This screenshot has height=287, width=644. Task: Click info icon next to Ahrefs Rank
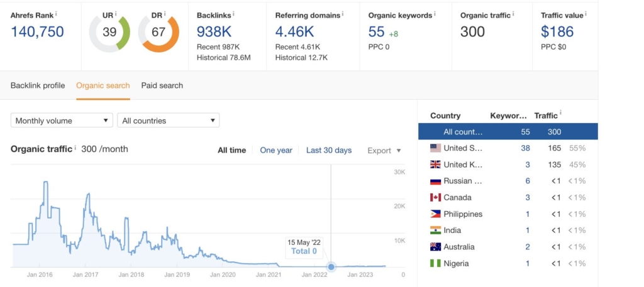[x=56, y=13]
